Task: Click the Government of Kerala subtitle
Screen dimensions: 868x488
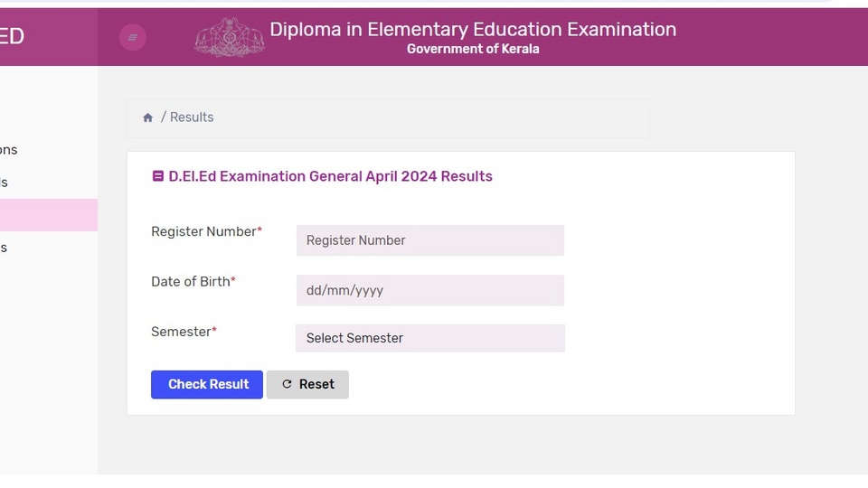Action: click(x=473, y=49)
